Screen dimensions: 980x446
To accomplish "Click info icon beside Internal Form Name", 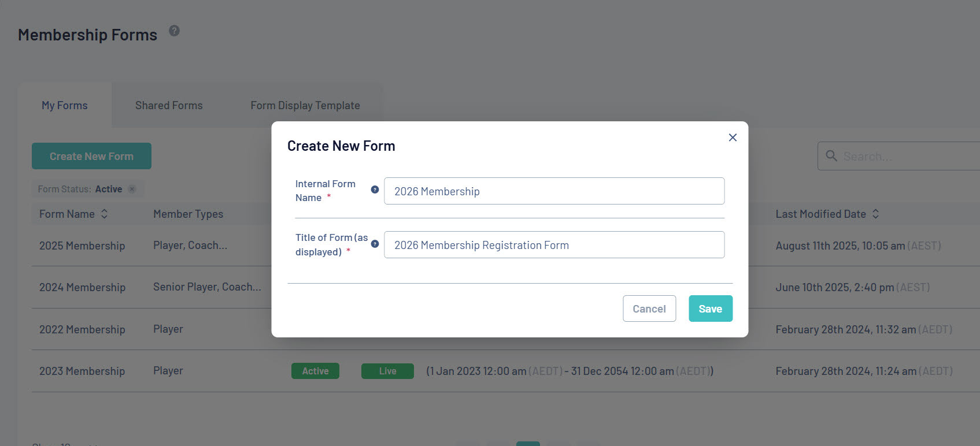I will (x=375, y=189).
